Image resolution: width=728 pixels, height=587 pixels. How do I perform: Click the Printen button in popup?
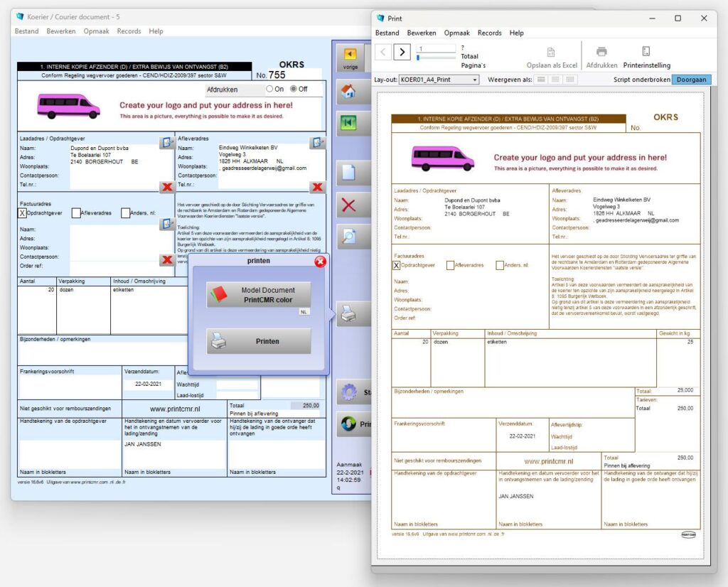(259, 342)
